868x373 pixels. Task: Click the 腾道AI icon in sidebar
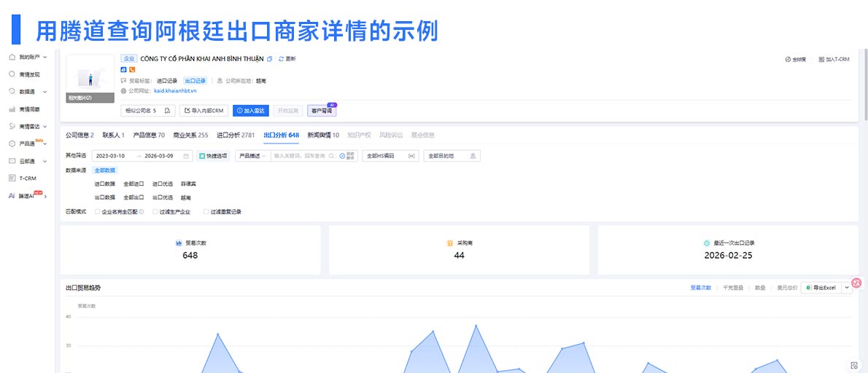coord(12,196)
